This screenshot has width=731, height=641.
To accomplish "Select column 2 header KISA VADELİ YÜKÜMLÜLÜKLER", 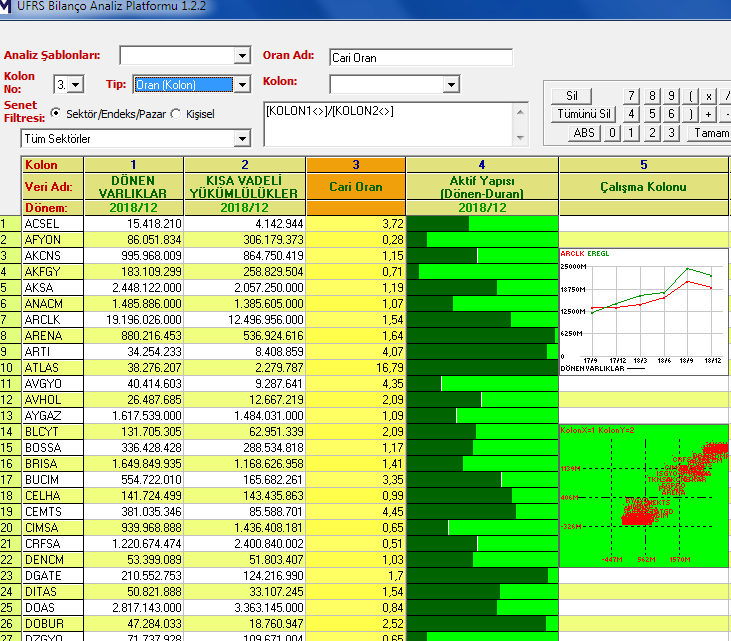I will (x=245, y=187).
